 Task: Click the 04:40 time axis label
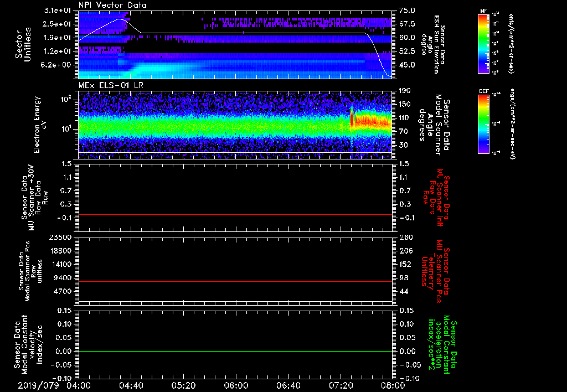pos(131,385)
